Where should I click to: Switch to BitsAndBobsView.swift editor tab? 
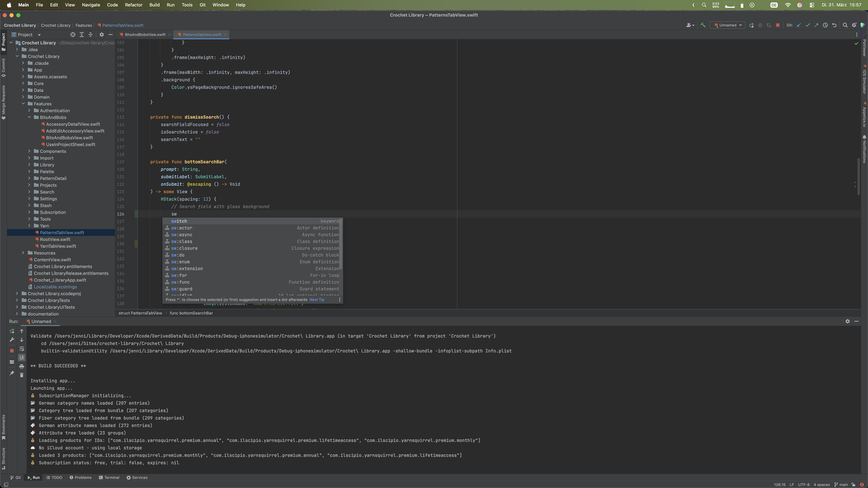[x=145, y=35]
